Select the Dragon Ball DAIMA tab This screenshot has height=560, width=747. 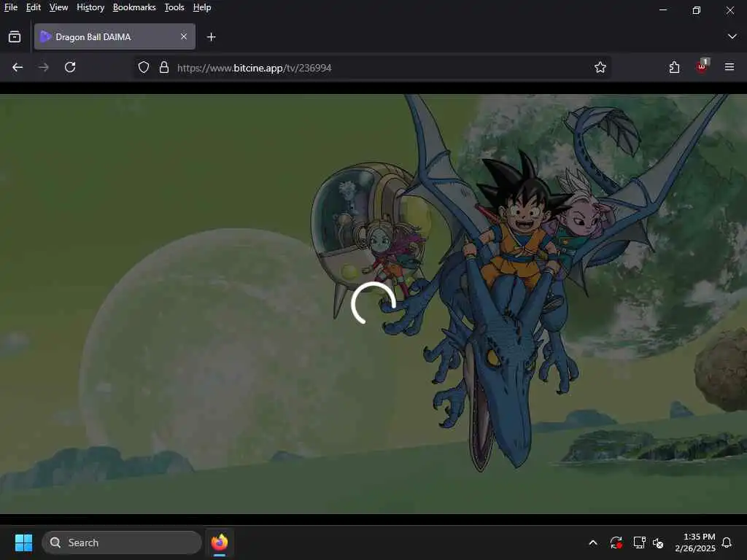(115, 36)
